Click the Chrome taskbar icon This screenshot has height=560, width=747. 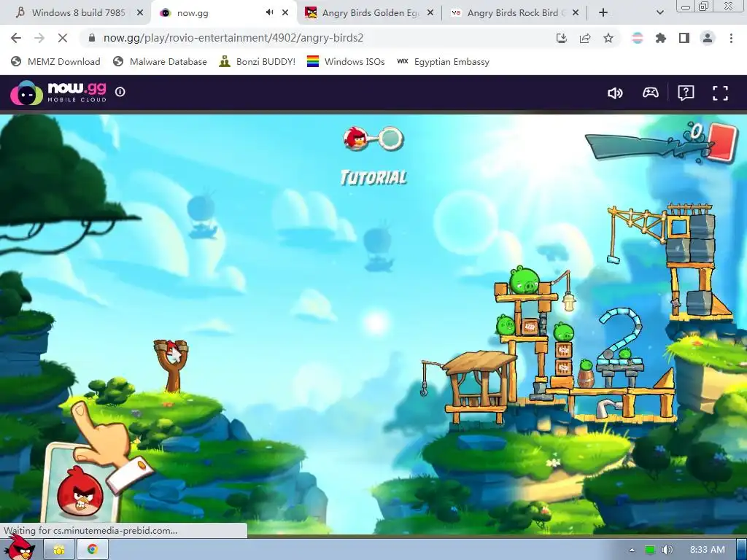(x=93, y=550)
